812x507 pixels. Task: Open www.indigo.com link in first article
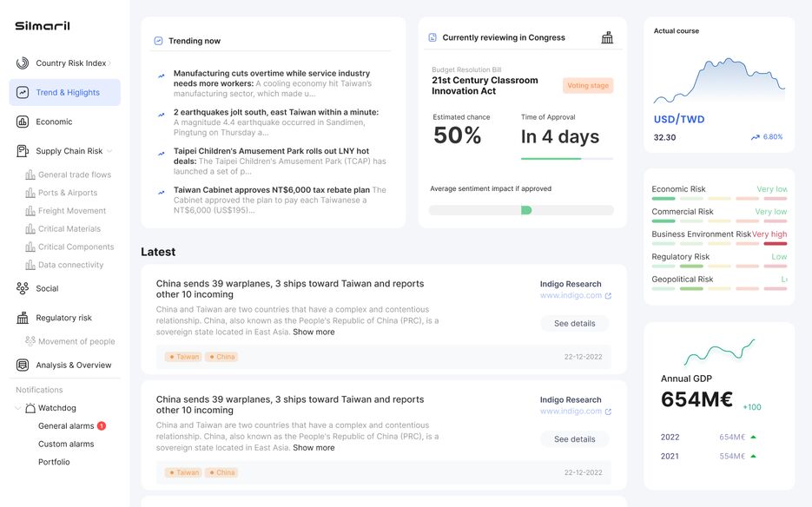click(x=571, y=295)
